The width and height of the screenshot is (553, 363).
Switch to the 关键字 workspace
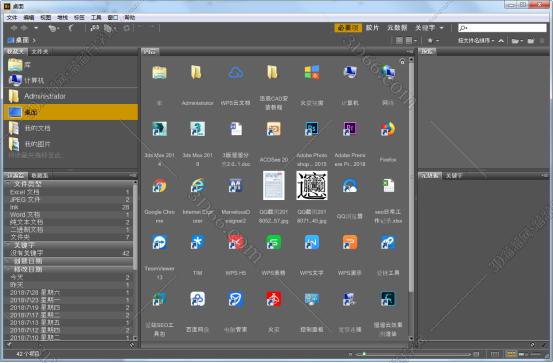pos(425,28)
